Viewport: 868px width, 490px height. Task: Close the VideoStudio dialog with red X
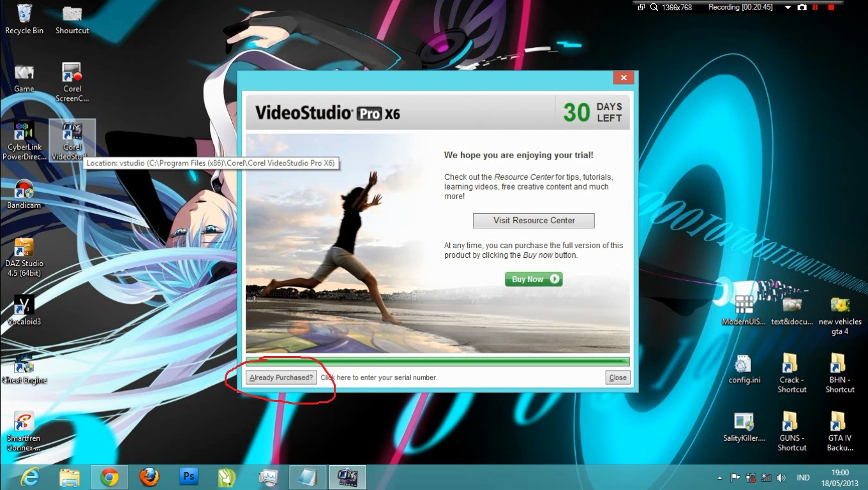tap(623, 78)
